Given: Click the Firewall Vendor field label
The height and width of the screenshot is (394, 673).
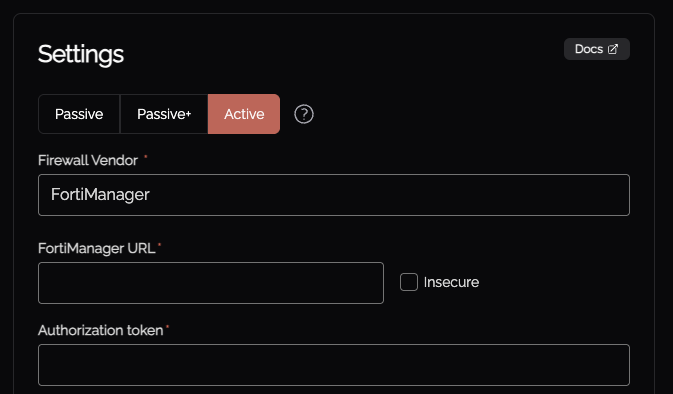Looking at the screenshot, I should pos(88,161).
